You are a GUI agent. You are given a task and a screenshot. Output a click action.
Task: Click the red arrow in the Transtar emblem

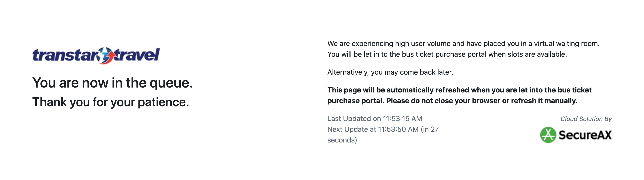(x=108, y=57)
